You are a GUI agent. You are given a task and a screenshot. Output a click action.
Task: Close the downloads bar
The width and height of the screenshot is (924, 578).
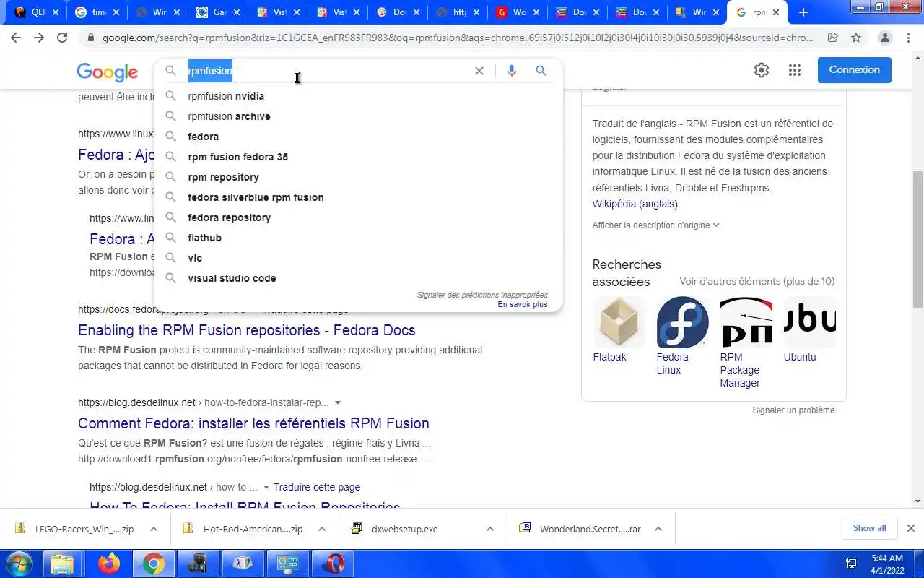pyautogui.click(x=911, y=528)
